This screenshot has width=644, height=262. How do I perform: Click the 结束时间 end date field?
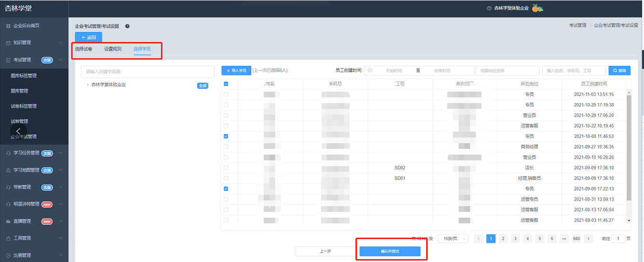click(442, 71)
